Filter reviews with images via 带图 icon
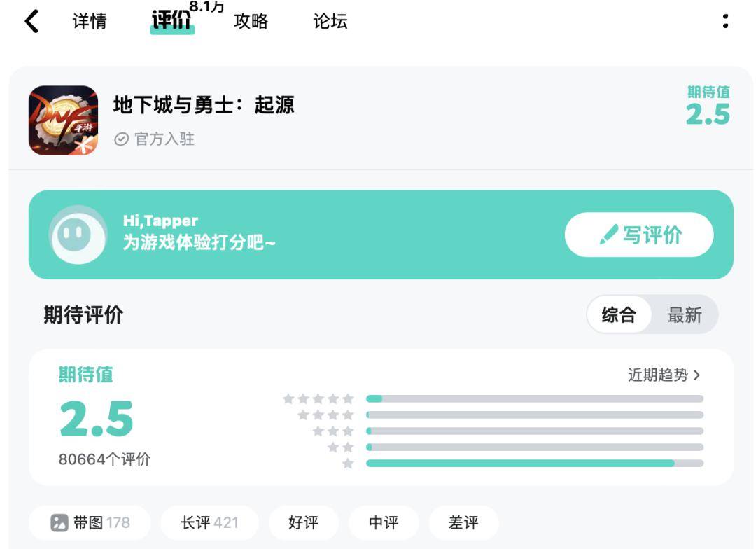The width and height of the screenshot is (756, 549). pos(59,522)
